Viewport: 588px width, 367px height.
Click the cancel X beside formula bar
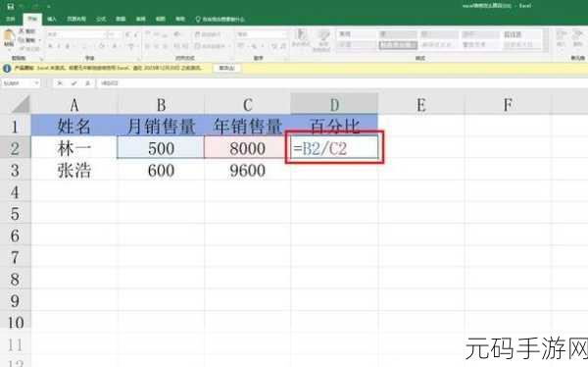pyautogui.click(x=60, y=83)
